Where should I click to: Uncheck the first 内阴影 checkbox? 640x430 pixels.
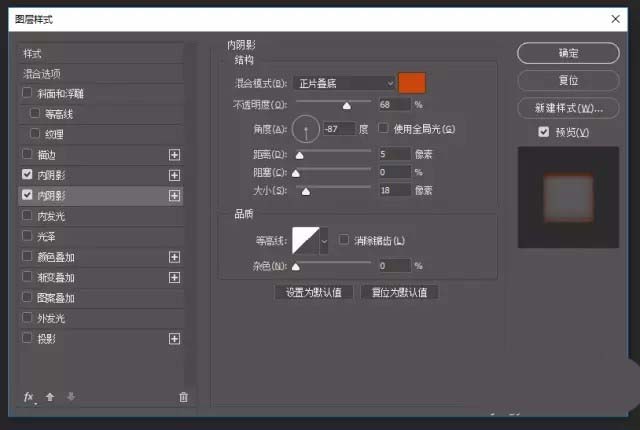pyautogui.click(x=27, y=174)
